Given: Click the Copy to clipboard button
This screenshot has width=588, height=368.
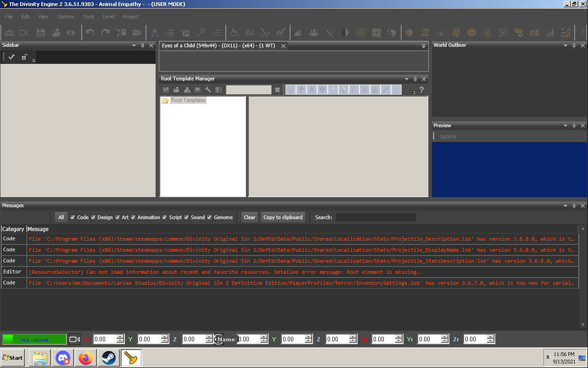Looking at the screenshot, I should 283,217.
